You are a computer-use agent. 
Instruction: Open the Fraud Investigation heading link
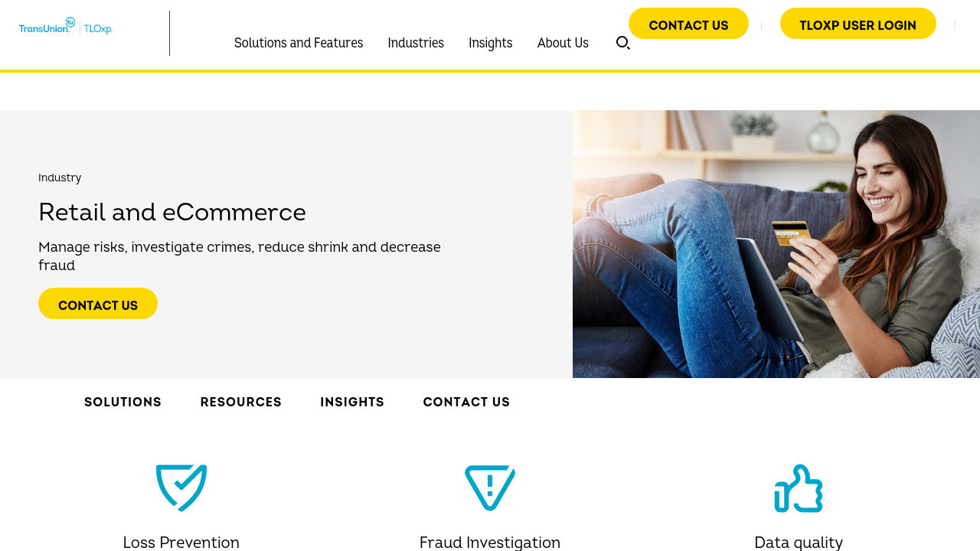[490, 542]
